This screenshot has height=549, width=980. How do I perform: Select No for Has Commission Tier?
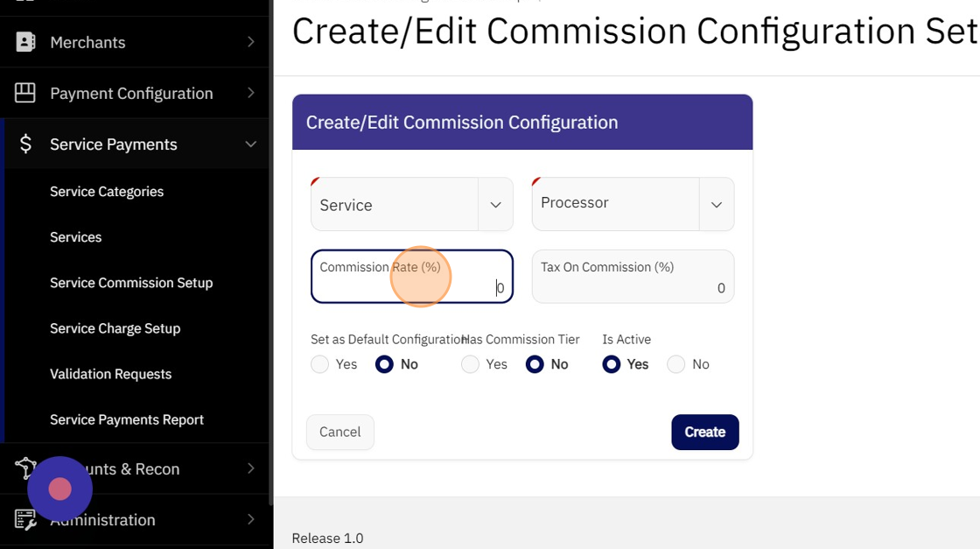(535, 364)
